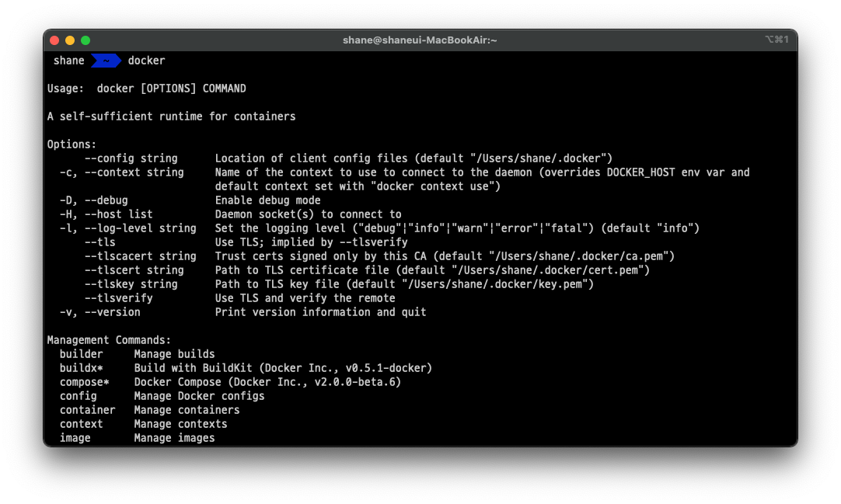
Task: Click the ⌥⌘1 shortcut indicator in title bar
Action: pyautogui.click(x=776, y=39)
